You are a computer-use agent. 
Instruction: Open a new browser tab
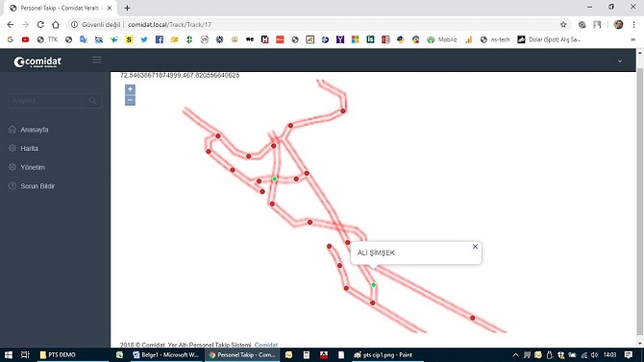[127, 8]
